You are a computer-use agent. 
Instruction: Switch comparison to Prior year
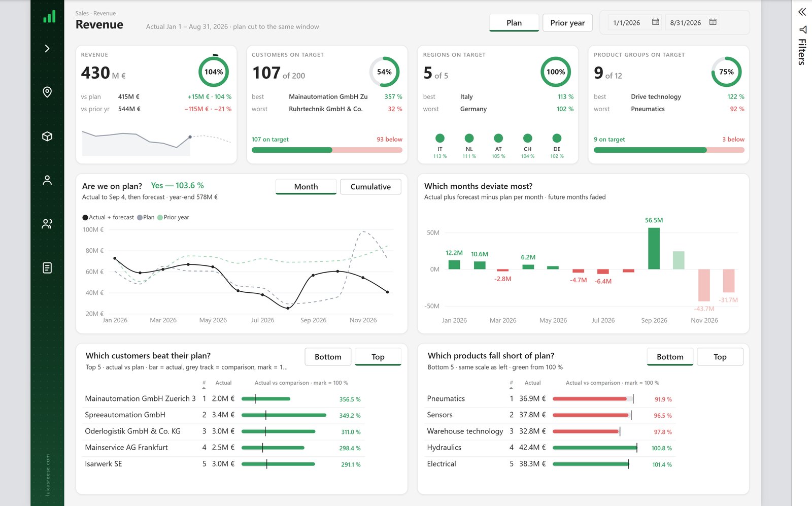tap(567, 23)
